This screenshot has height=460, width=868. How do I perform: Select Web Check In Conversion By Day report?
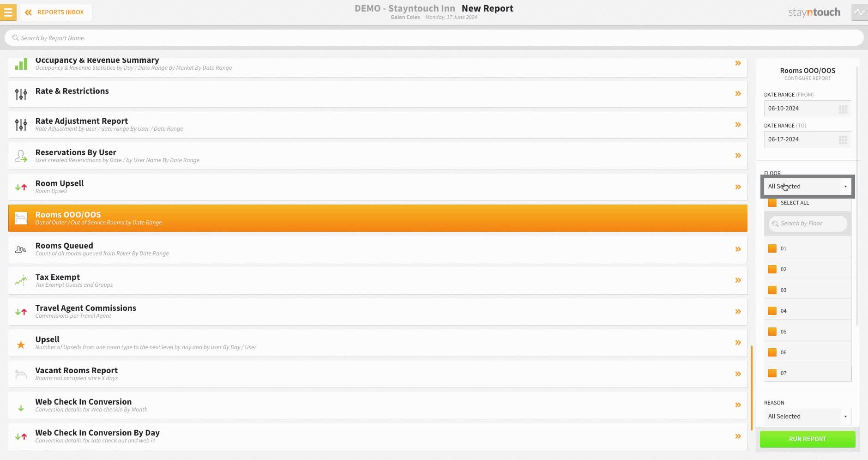pos(378,436)
